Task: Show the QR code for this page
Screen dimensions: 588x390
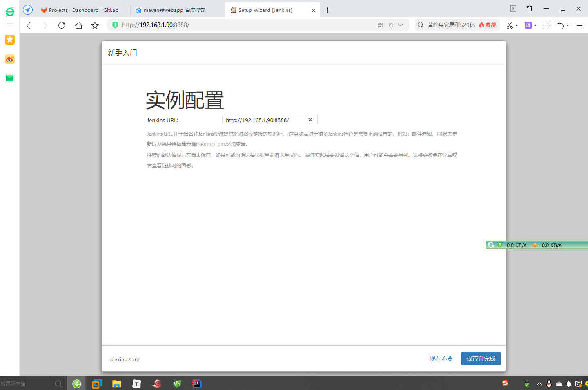Action: click(380, 25)
